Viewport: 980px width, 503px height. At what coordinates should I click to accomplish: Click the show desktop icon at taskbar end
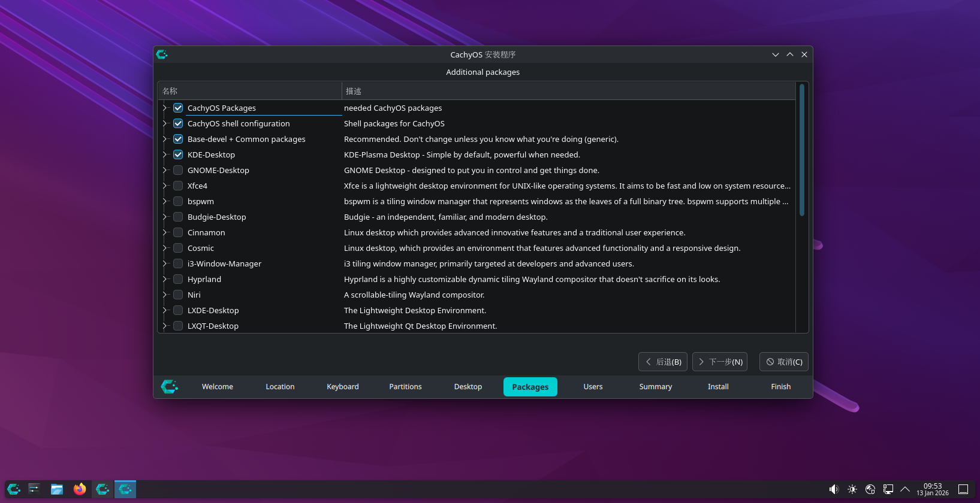click(963, 489)
